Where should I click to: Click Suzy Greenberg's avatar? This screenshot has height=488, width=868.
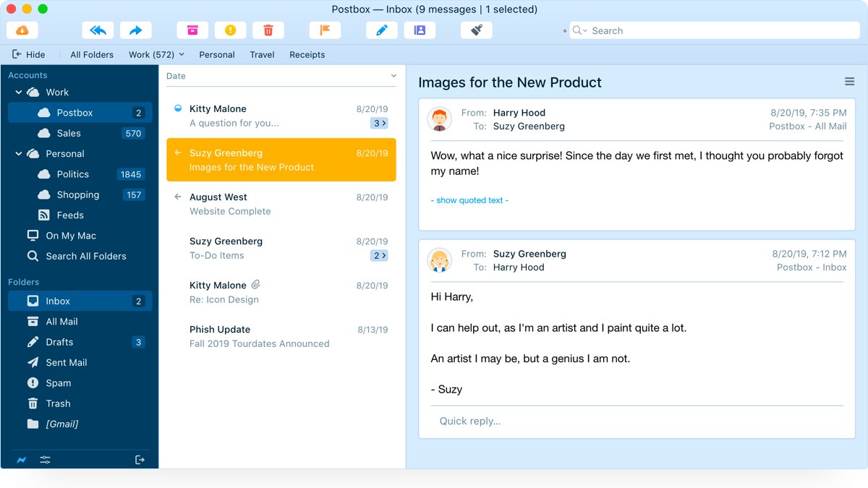[x=440, y=260]
